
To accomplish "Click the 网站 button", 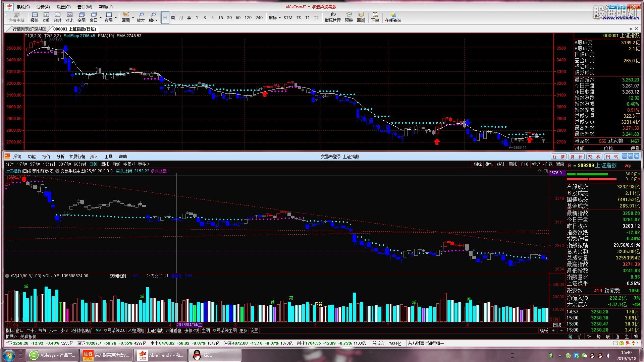I will [612, 157].
